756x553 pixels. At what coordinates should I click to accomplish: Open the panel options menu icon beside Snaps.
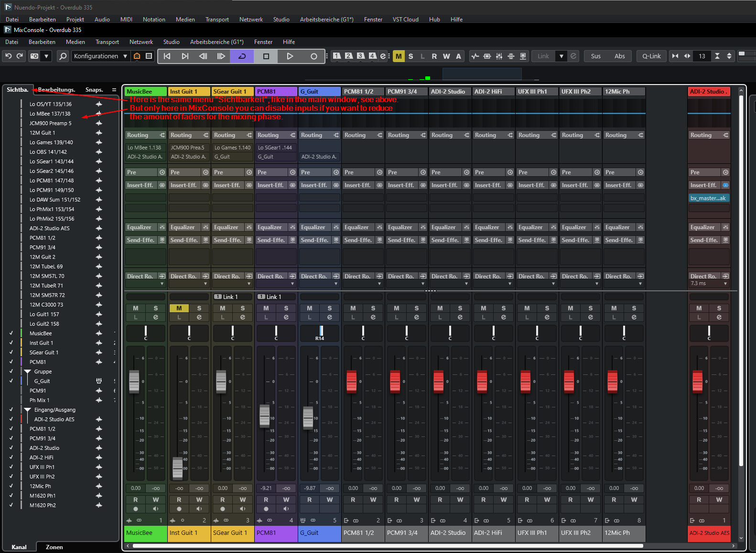(114, 90)
